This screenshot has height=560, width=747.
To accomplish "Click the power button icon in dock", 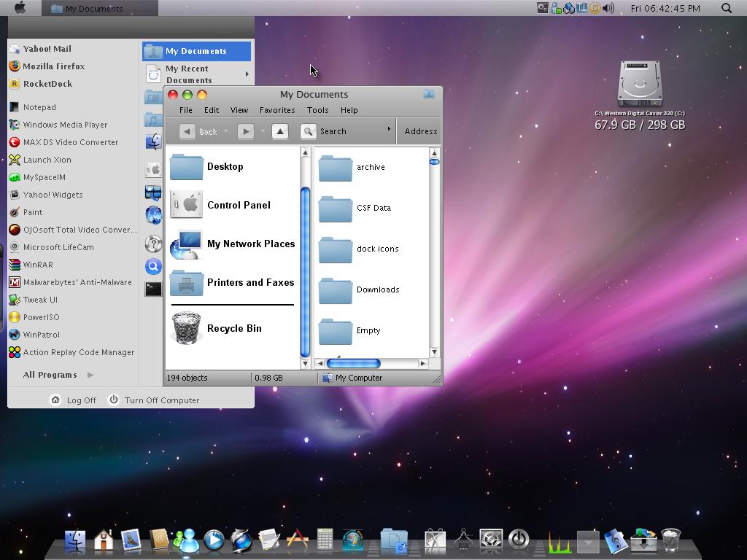I will pos(519,540).
